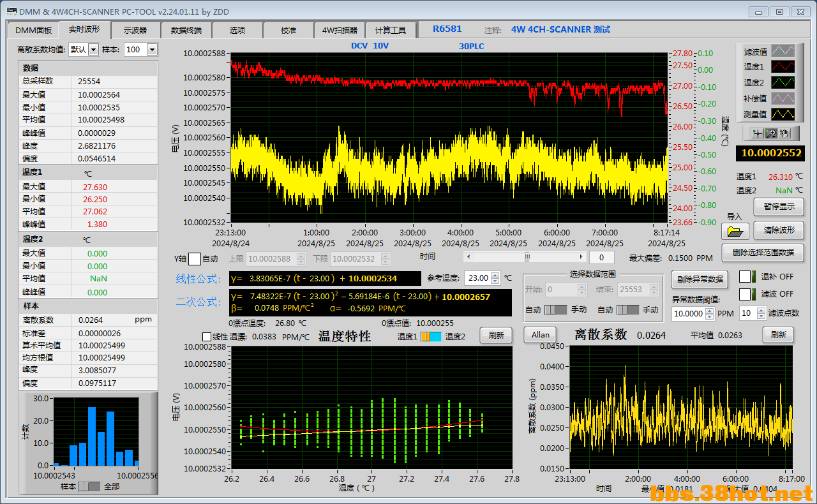
Task: Click the 峰度 value 2.6821176
Action: click(97, 145)
